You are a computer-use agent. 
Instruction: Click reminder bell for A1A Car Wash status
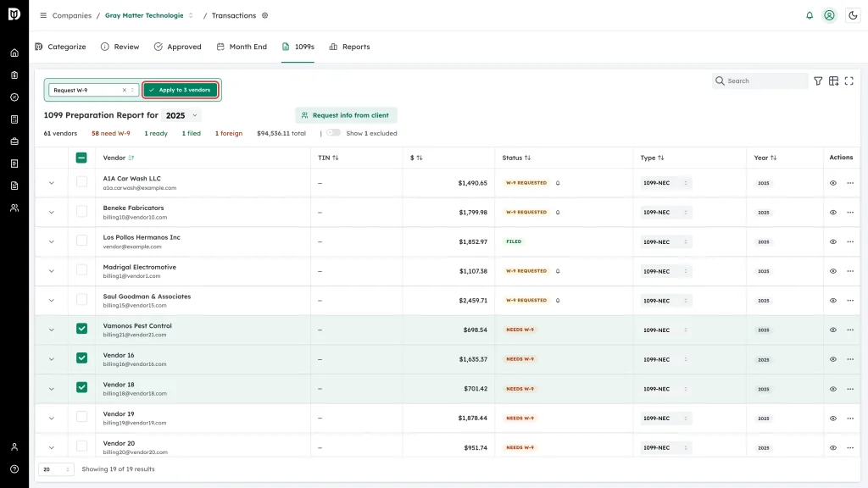[x=558, y=183]
